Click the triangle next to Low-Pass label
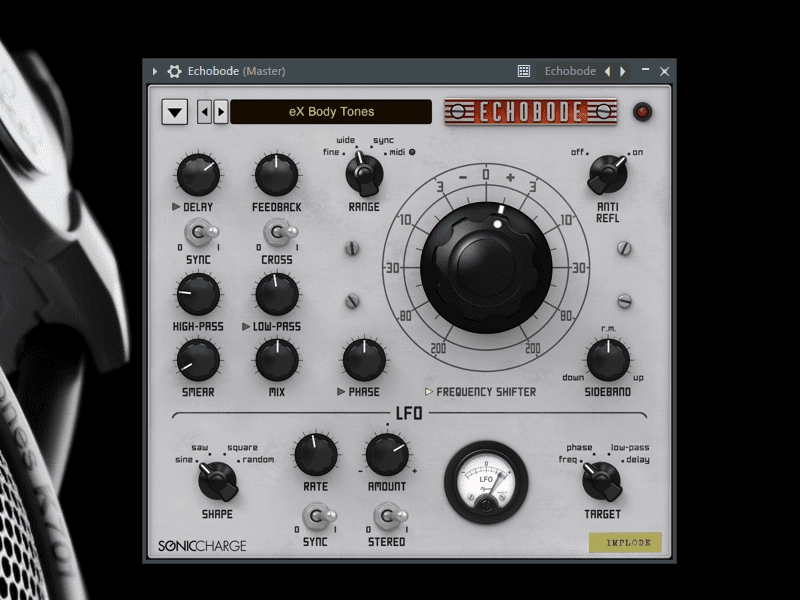The width and height of the screenshot is (800, 600). (246, 327)
